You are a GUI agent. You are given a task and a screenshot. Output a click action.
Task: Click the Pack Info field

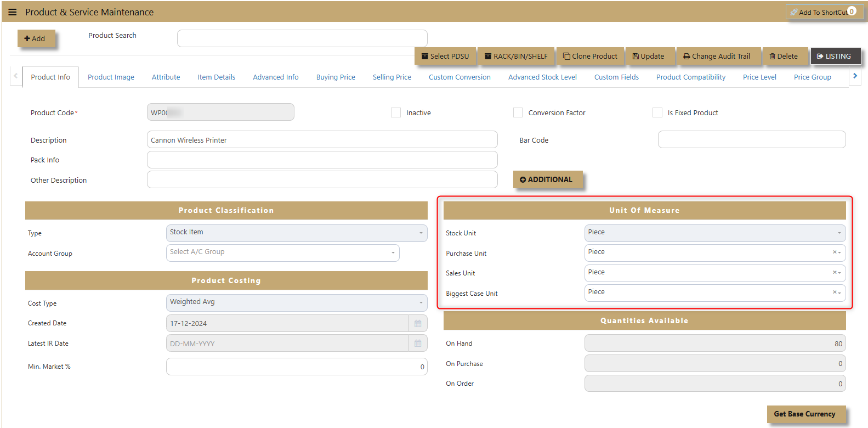322,160
